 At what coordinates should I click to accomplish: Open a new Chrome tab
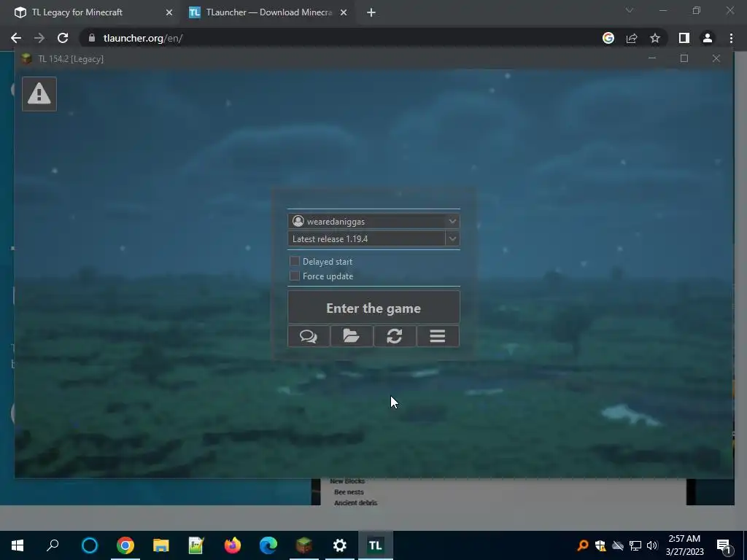pos(371,12)
